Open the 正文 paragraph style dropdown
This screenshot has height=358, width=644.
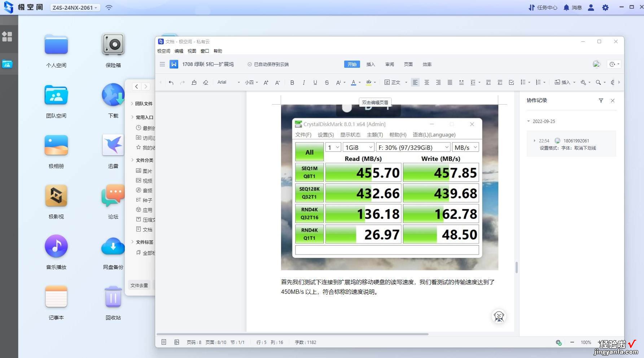(396, 83)
